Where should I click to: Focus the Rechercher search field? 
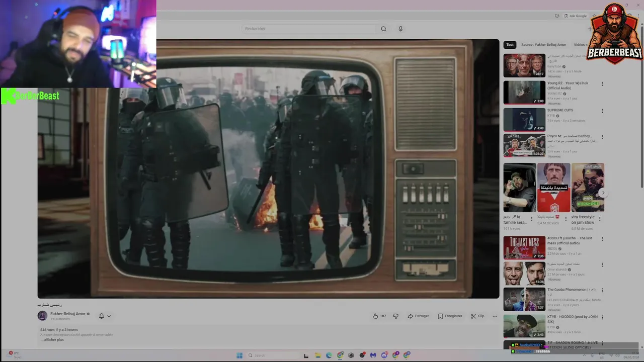[309, 29]
